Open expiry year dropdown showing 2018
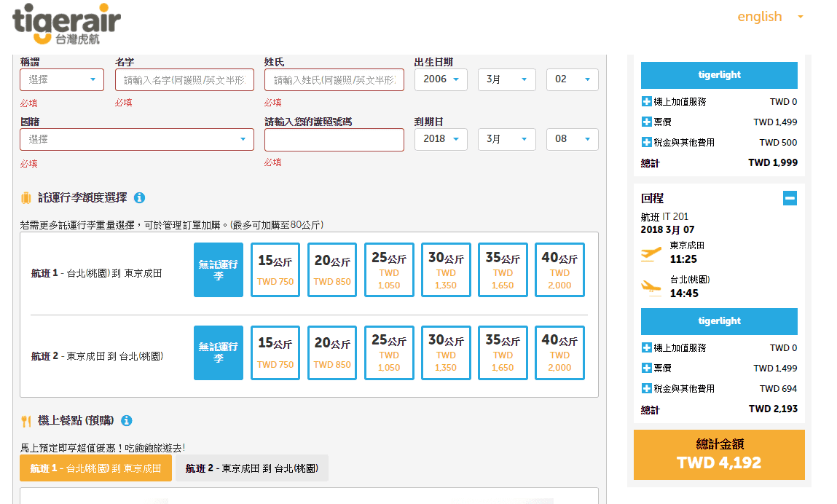This screenshot has width=837, height=504. 441,139
